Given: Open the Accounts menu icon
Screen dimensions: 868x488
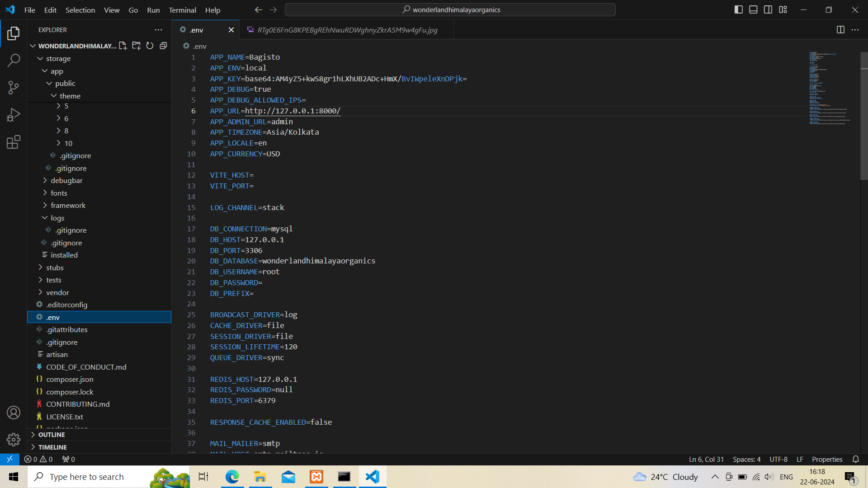Looking at the screenshot, I should click(x=14, y=413).
